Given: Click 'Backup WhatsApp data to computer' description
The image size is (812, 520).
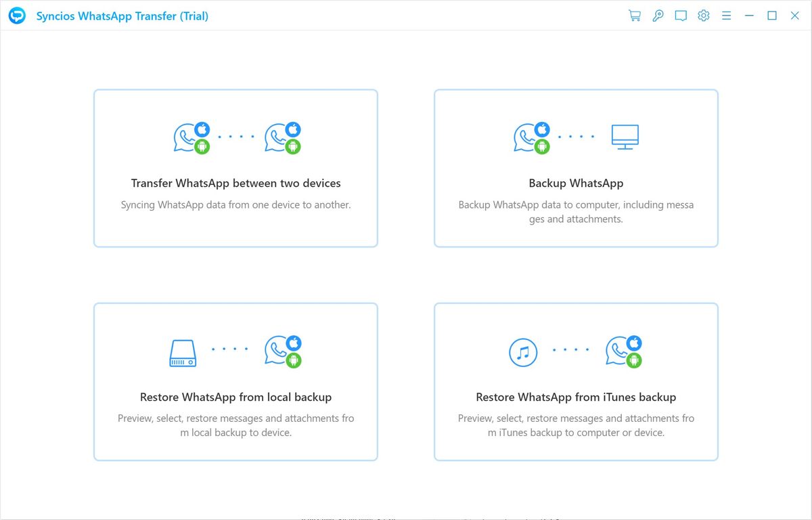Looking at the screenshot, I should point(576,212).
